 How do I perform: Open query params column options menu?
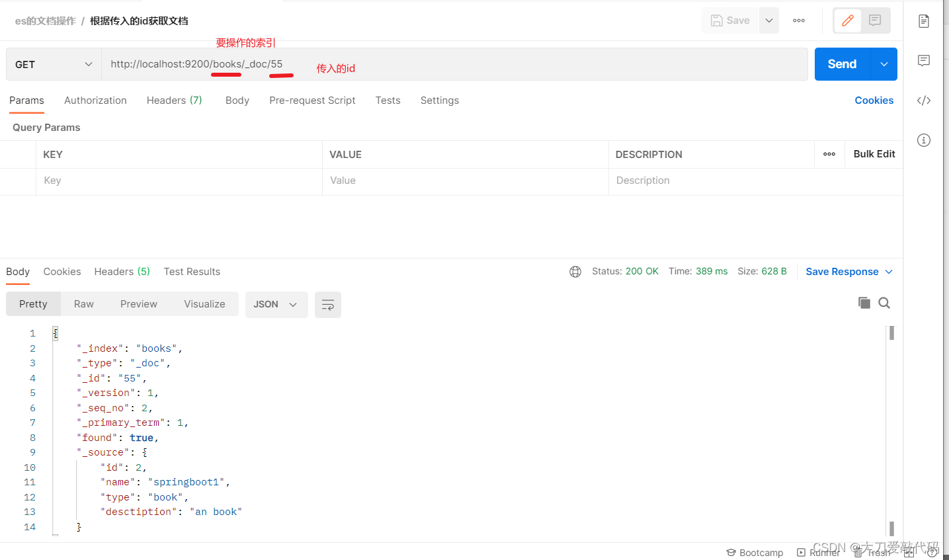[829, 154]
